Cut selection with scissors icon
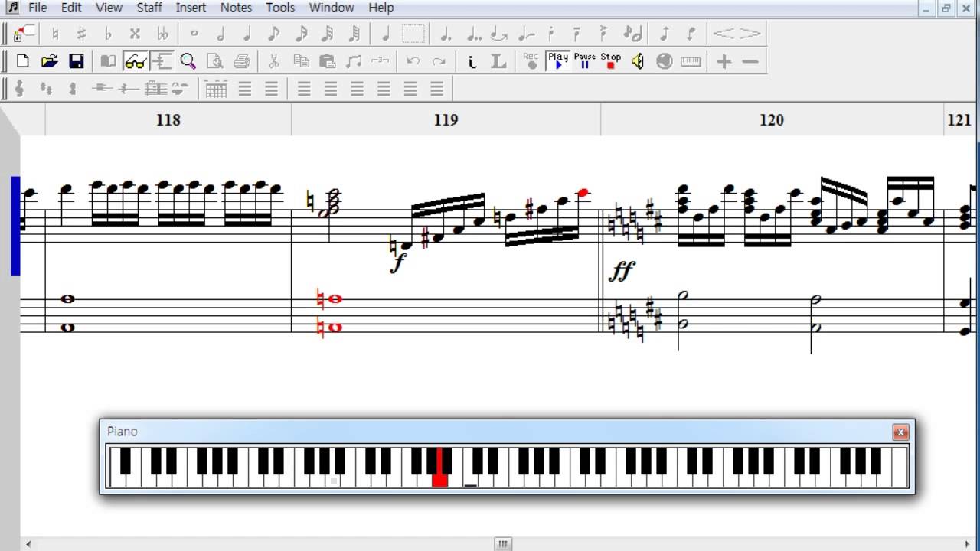Screen dimensions: 980x551 tap(273, 61)
